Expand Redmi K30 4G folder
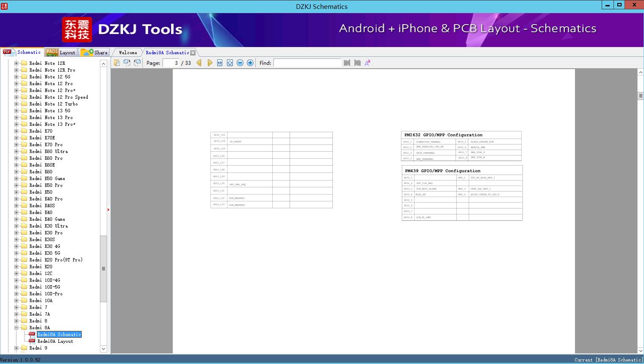 click(17, 246)
